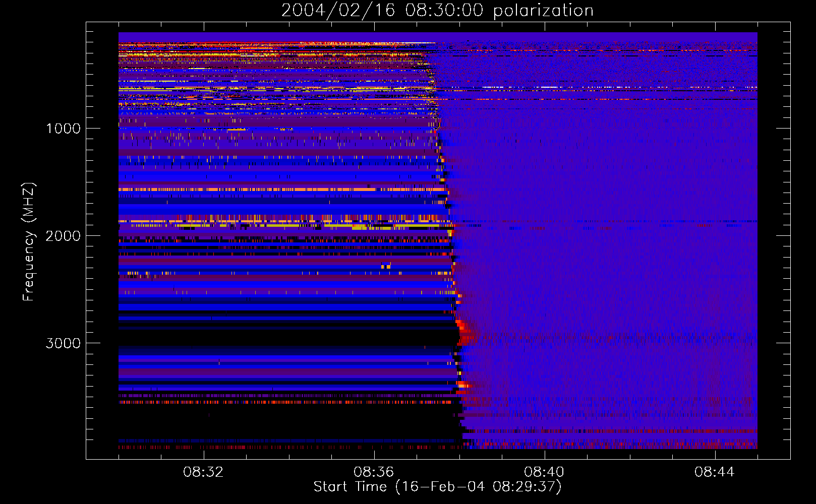
Task: Click the 08:40 time tick label
Action: coord(544,472)
